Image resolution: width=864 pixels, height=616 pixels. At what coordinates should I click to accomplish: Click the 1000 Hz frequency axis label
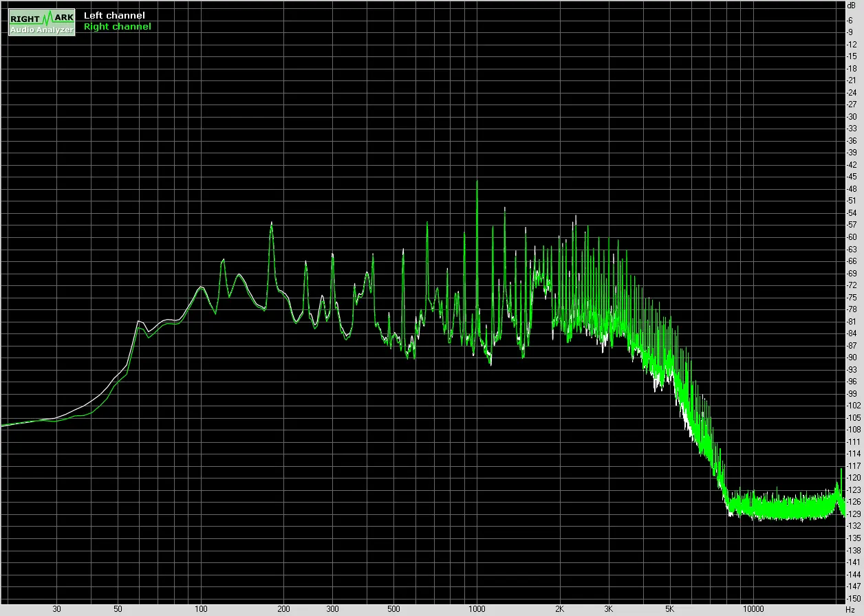(477, 609)
